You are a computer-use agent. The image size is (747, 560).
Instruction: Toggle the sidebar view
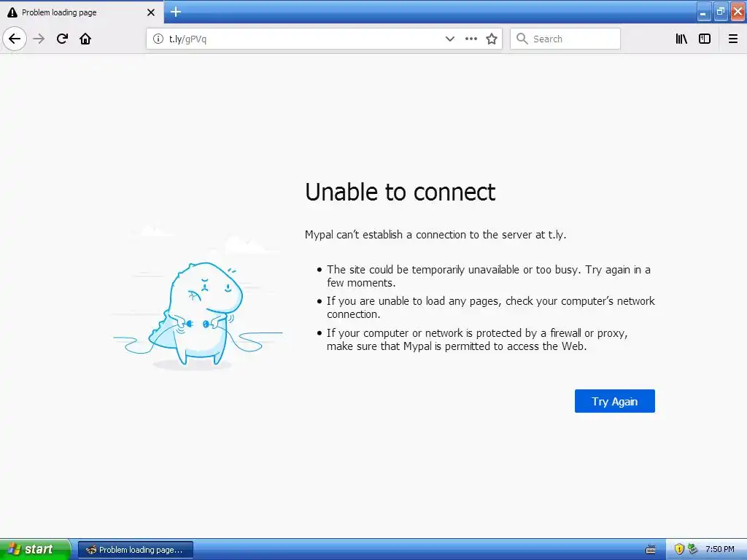[x=705, y=39]
